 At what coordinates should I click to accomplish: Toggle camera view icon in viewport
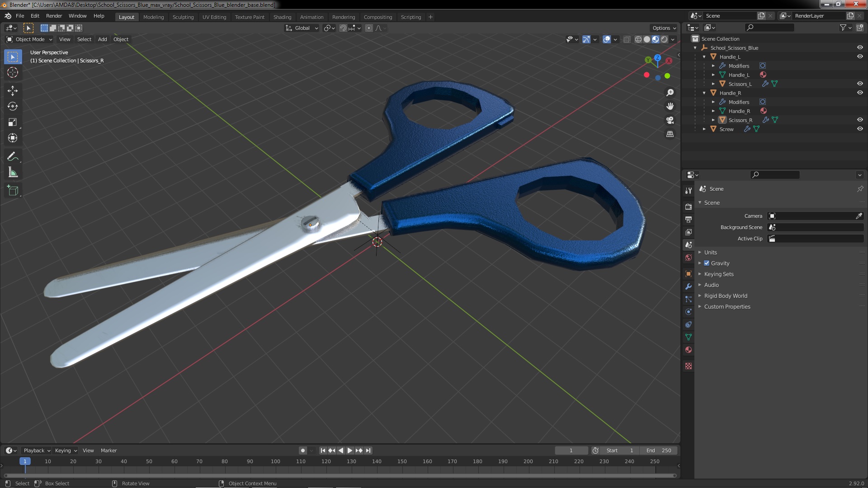pos(670,120)
